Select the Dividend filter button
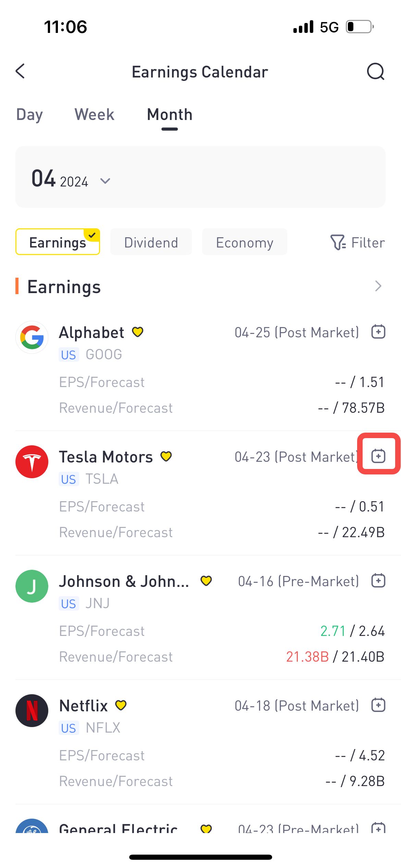The height and width of the screenshot is (868, 401). (151, 242)
